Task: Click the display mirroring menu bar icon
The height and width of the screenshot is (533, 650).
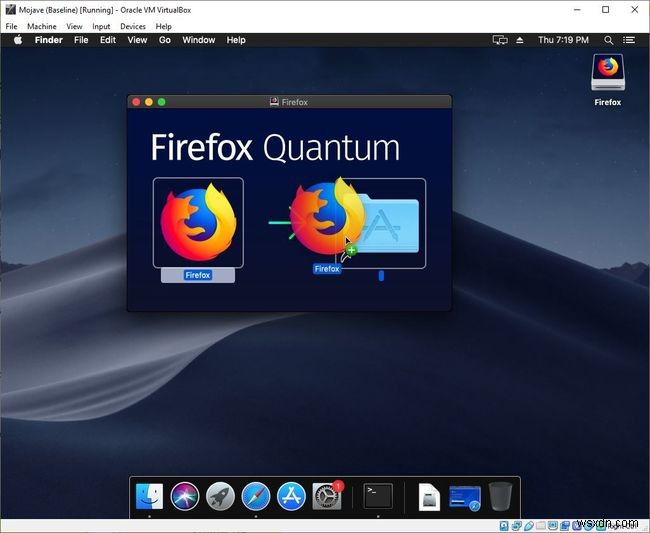Action: click(500, 40)
